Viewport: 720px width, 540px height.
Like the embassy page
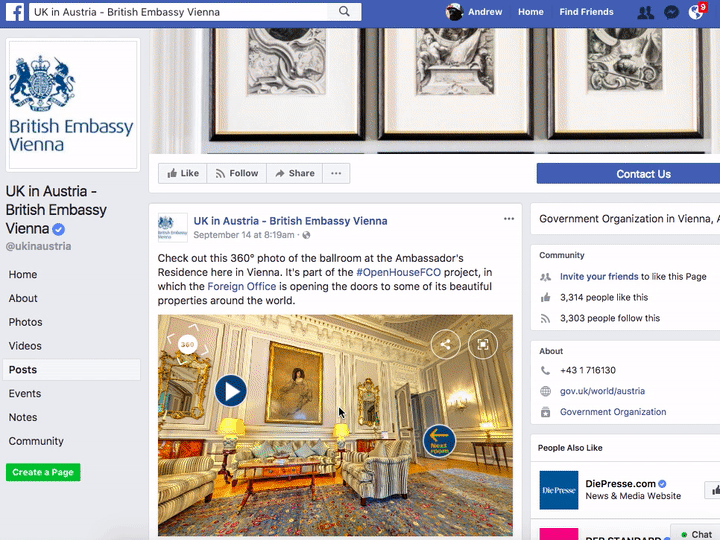(x=183, y=174)
